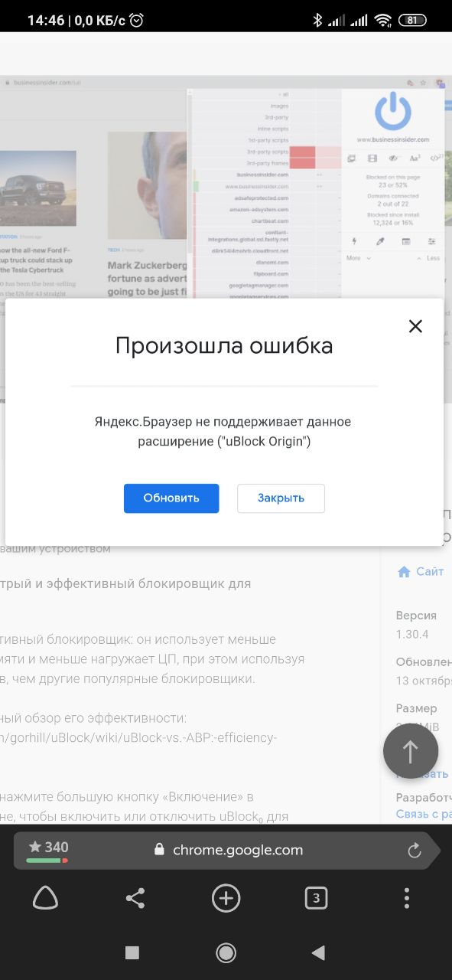Open the tab switcher showing 3
452x980 pixels.
316,898
